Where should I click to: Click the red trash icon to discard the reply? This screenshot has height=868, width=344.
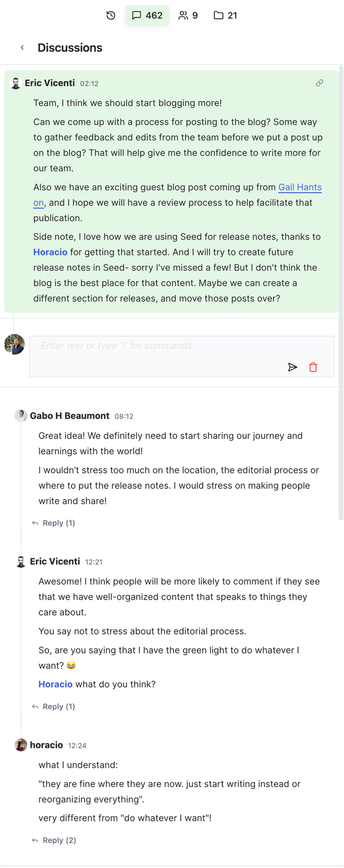313,367
